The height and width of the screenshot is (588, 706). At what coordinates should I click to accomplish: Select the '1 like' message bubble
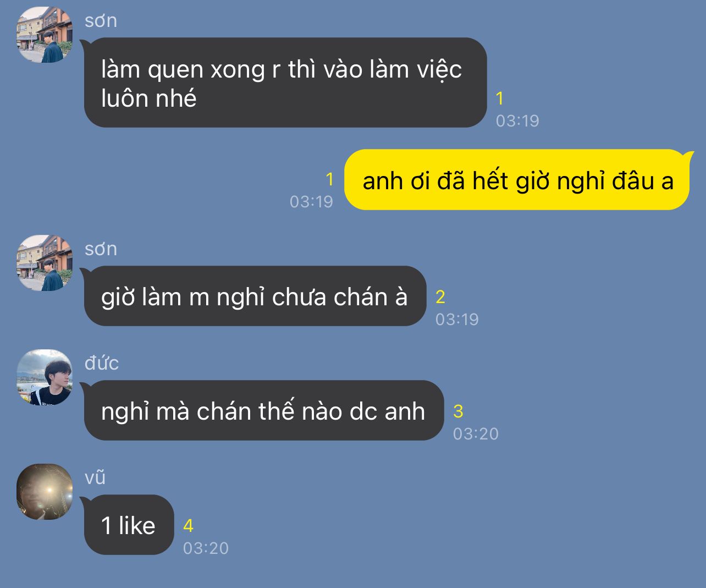129,525
